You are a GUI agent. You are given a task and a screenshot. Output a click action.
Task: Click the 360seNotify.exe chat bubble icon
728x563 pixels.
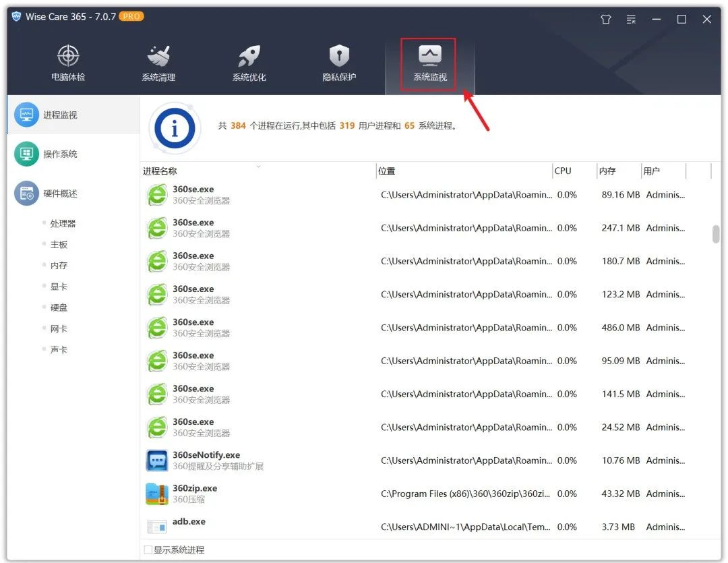pos(157,461)
